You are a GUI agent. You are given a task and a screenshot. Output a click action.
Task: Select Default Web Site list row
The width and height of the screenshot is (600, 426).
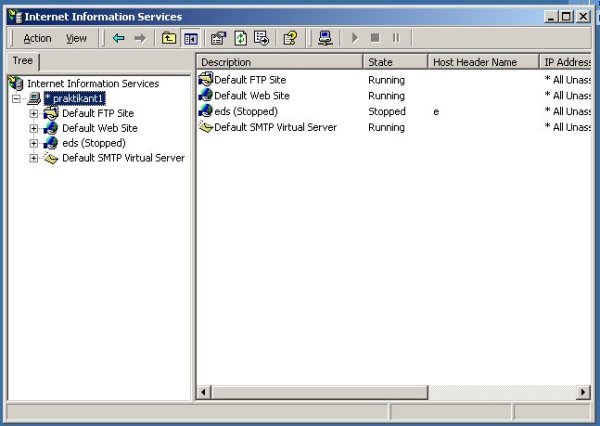coord(394,96)
